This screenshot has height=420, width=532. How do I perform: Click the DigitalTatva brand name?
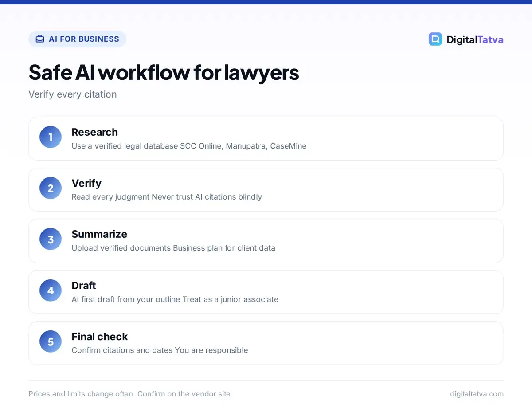point(475,39)
